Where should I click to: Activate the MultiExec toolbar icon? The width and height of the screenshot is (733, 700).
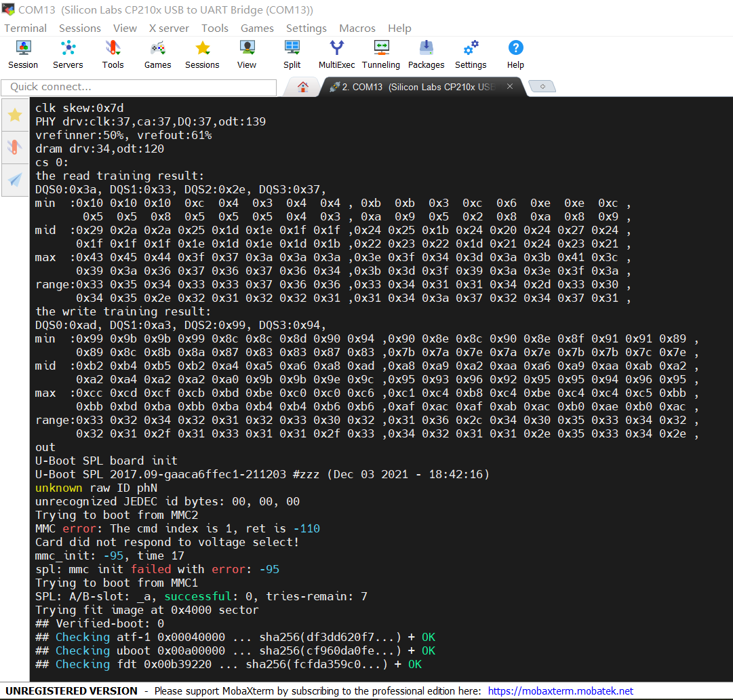click(336, 55)
